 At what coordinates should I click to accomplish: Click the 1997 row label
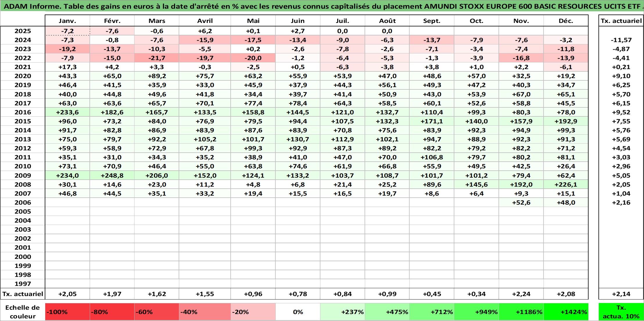click(23, 284)
